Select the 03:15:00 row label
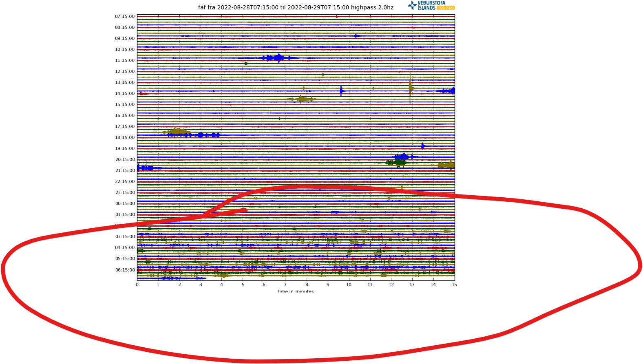 (x=125, y=237)
